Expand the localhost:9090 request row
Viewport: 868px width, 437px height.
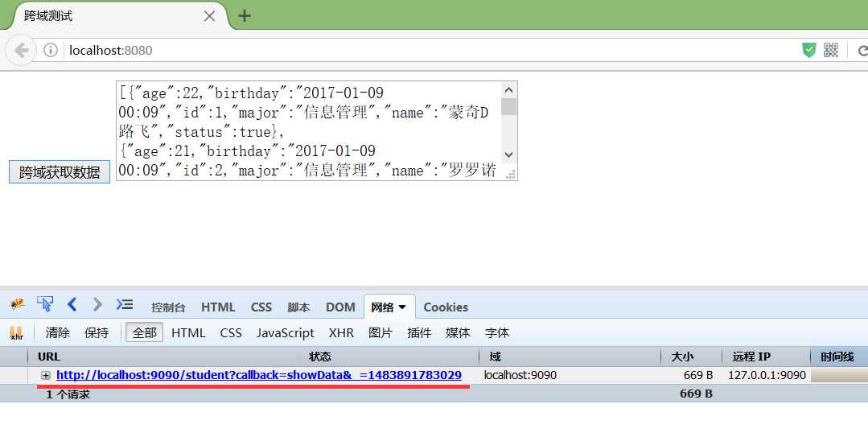pyautogui.click(x=45, y=376)
